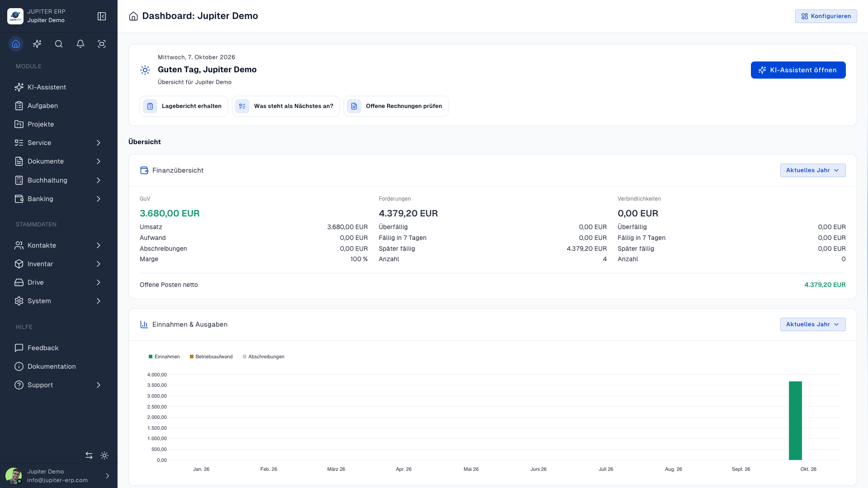Open Finanzübersicht Aktuelles Jahr dropdown
The image size is (868, 488).
(x=813, y=170)
